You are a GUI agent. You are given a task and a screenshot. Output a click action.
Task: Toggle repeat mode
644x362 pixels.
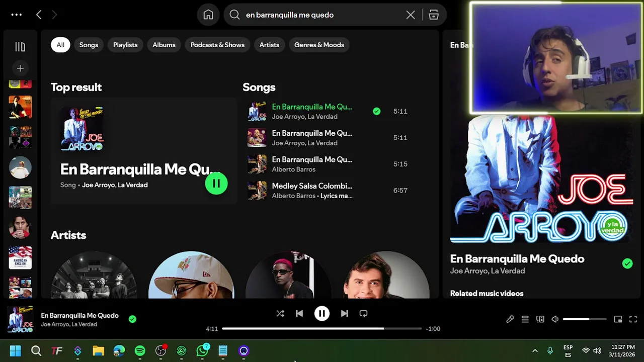click(x=363, y=313)
